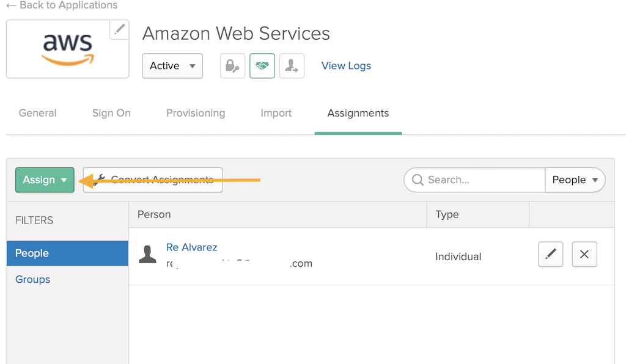Go Back to Applications

point(62,5)
